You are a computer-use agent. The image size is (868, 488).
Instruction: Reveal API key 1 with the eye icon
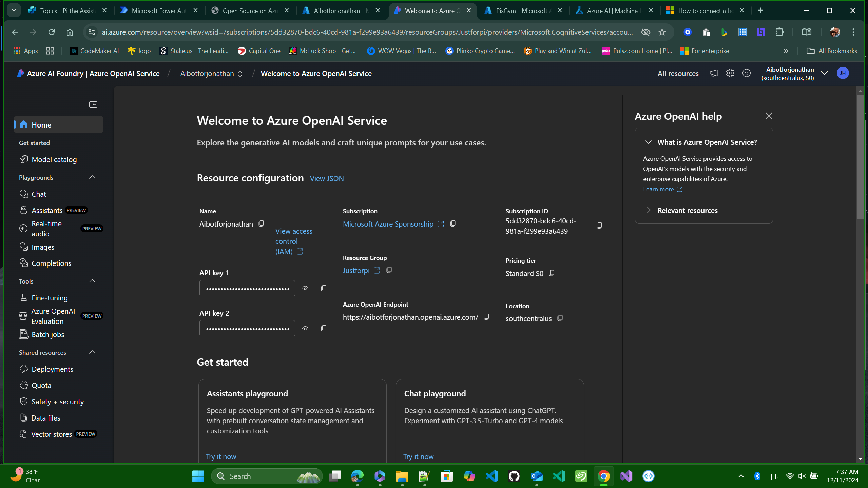pyautogui.click(x=305, y=288)
